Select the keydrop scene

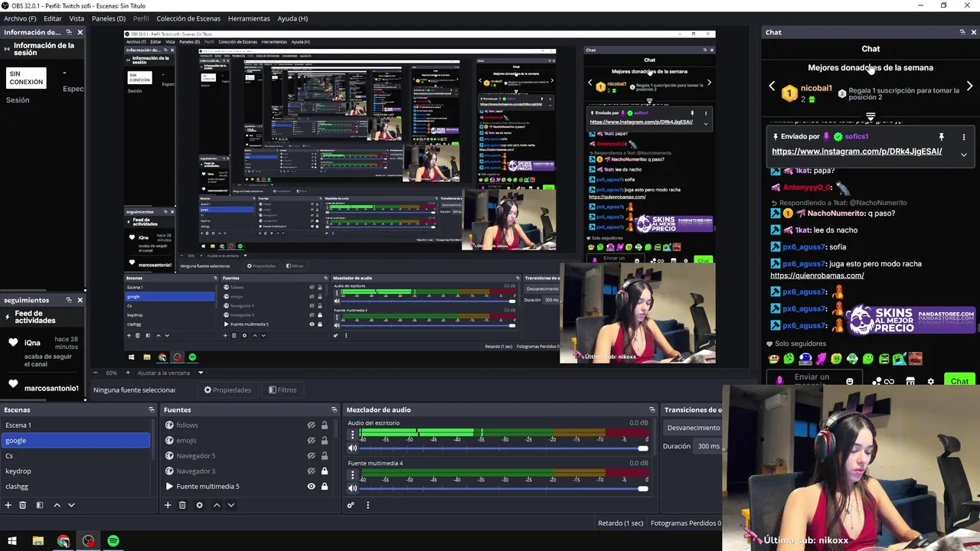click(77, 471)
